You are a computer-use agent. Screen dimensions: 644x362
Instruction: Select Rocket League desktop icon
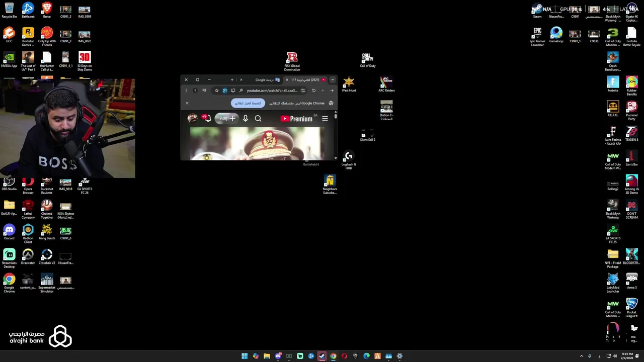click(632, 308)
